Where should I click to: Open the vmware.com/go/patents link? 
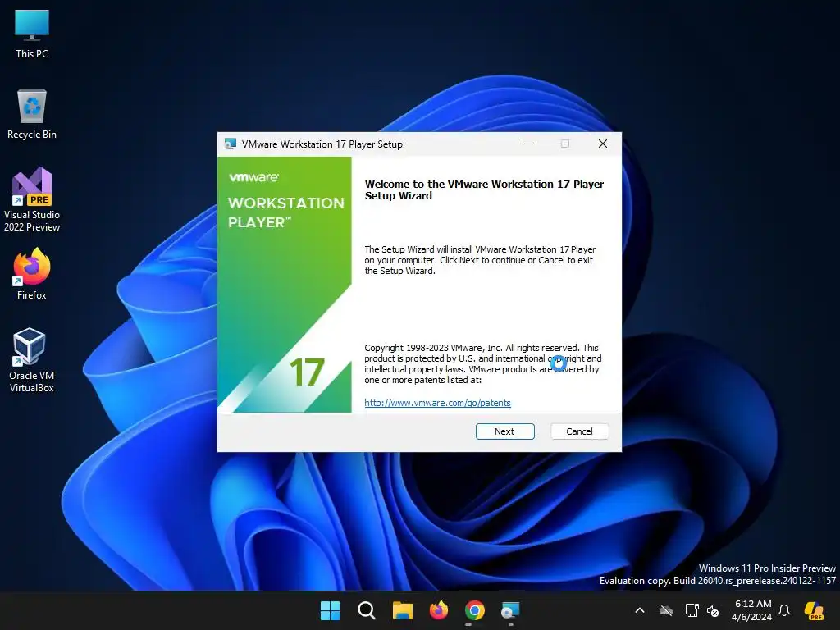coord(437,403)
